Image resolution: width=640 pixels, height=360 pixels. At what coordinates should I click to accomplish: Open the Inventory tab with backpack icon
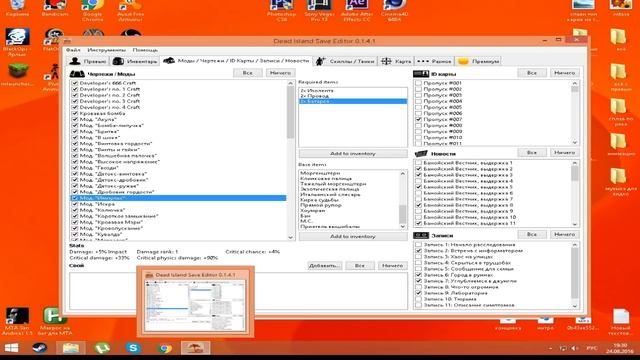coord(135,61)
